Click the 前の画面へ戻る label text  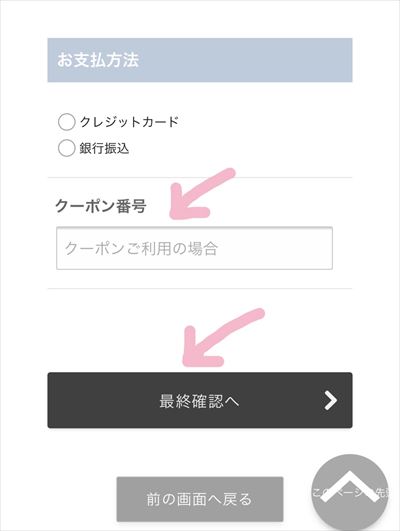click(199, 499)
